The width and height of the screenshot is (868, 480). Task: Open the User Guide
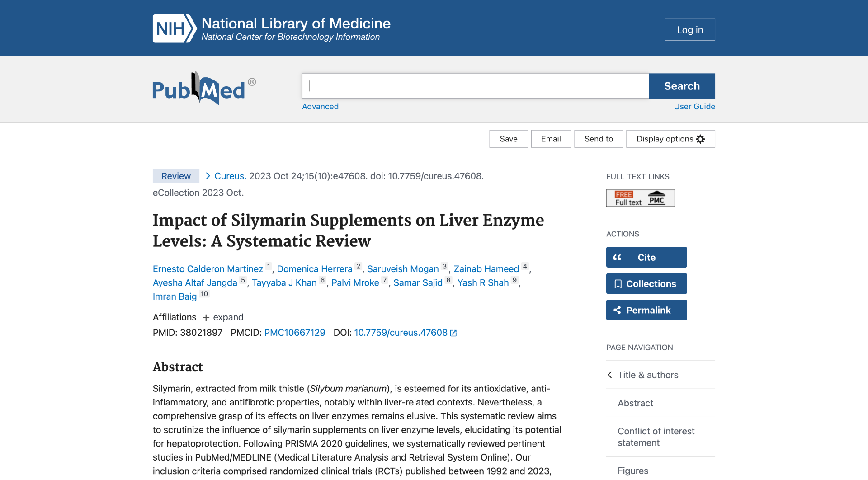point(694,106)
